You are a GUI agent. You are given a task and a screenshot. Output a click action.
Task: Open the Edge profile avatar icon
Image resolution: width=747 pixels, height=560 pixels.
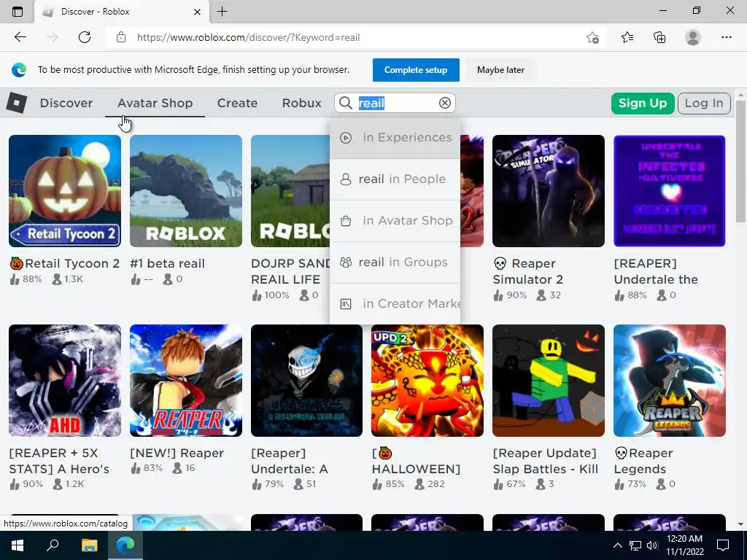693,37
